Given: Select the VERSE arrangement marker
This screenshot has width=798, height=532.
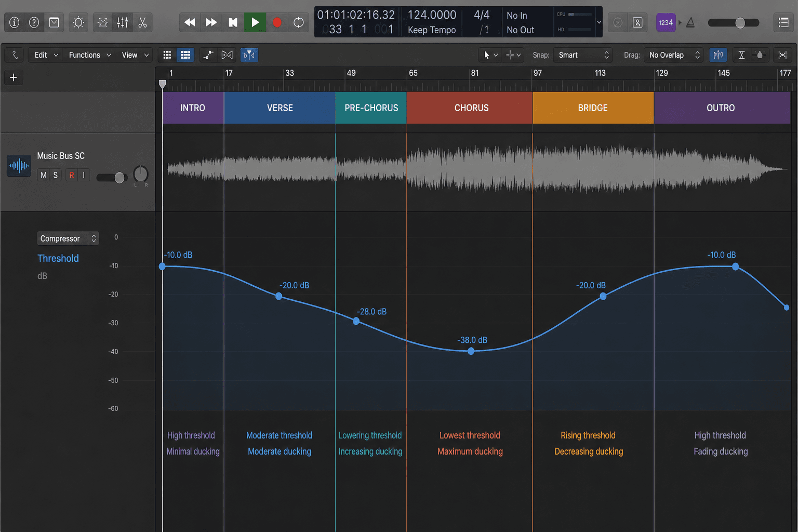Looking at the screenshot, I should tap(280, 108).
